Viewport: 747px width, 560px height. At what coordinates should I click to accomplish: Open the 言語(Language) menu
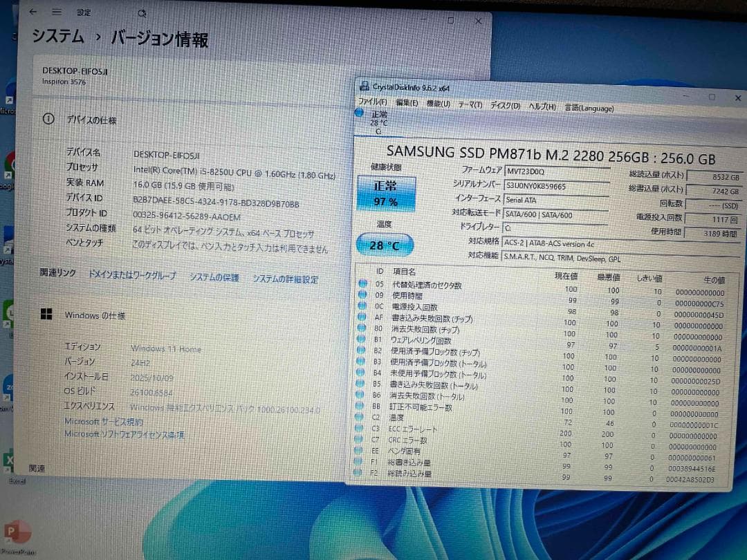coord(589,108)
